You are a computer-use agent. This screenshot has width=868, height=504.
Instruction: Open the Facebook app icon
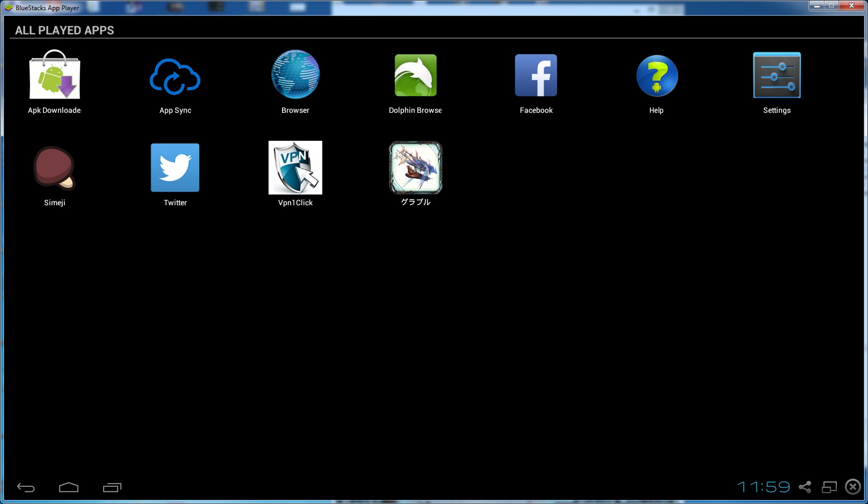tap(536, 75)
